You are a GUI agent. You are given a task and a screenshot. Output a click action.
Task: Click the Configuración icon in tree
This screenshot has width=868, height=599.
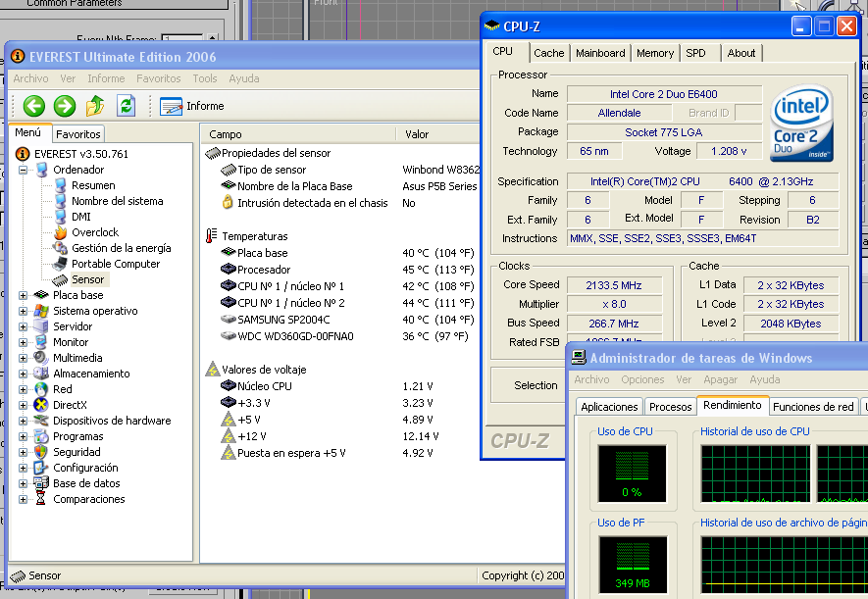pos(41,468)
